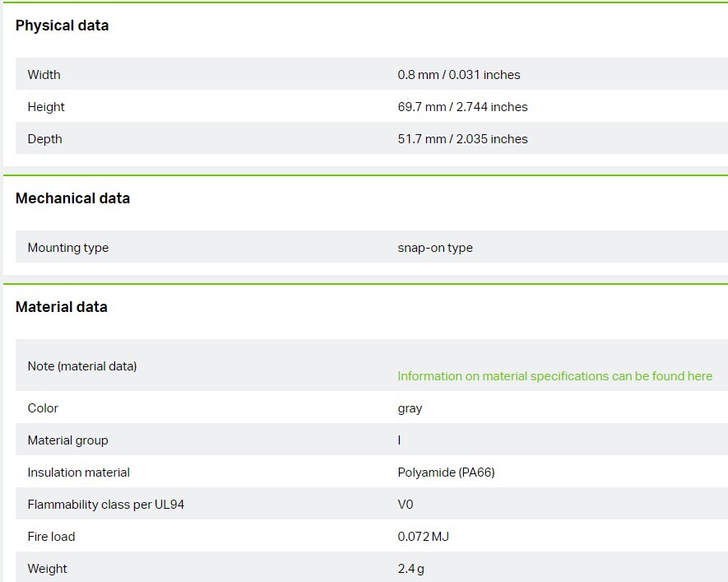Click the Height value 69.7 mm
This screenshot has width=728, height=582.
click(x=462, y=107)
